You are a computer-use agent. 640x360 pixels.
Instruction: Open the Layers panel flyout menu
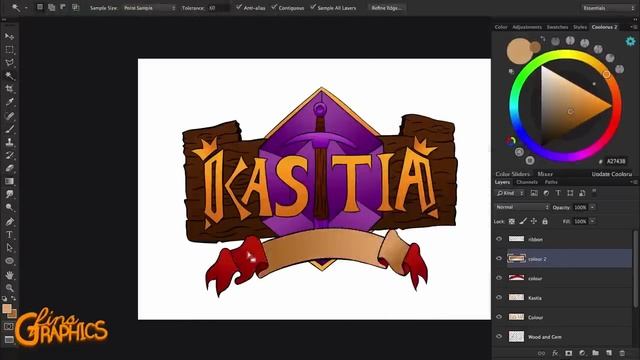pyautogui.click(x=634, y=182)
